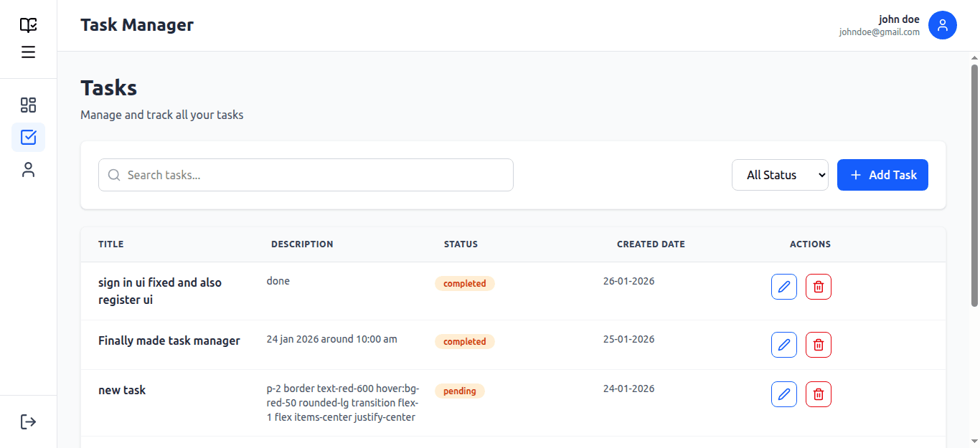Image resolution: width=980 pixels, height=448 pixels.
Task: Click the CREATED DATE column header
Action: (651, 244)
